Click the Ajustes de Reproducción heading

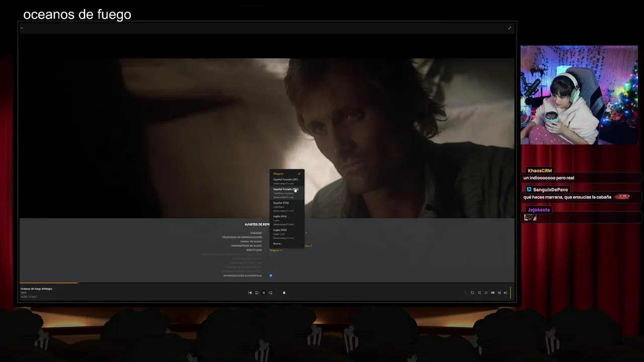tap(257, 224)
